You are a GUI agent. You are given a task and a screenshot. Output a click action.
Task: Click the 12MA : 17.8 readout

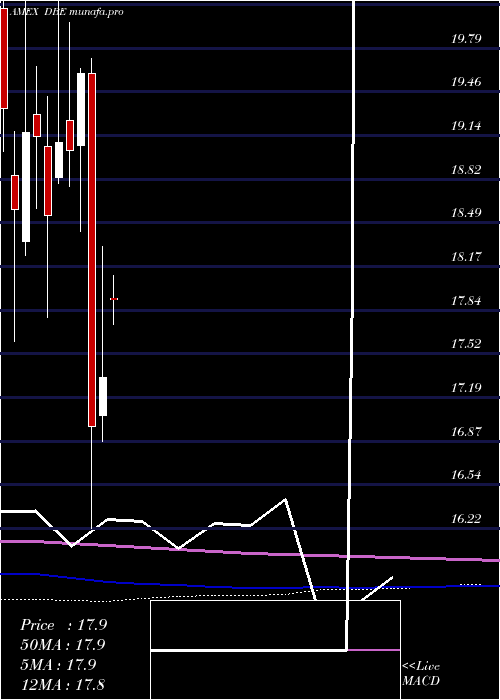coord(62,684)
